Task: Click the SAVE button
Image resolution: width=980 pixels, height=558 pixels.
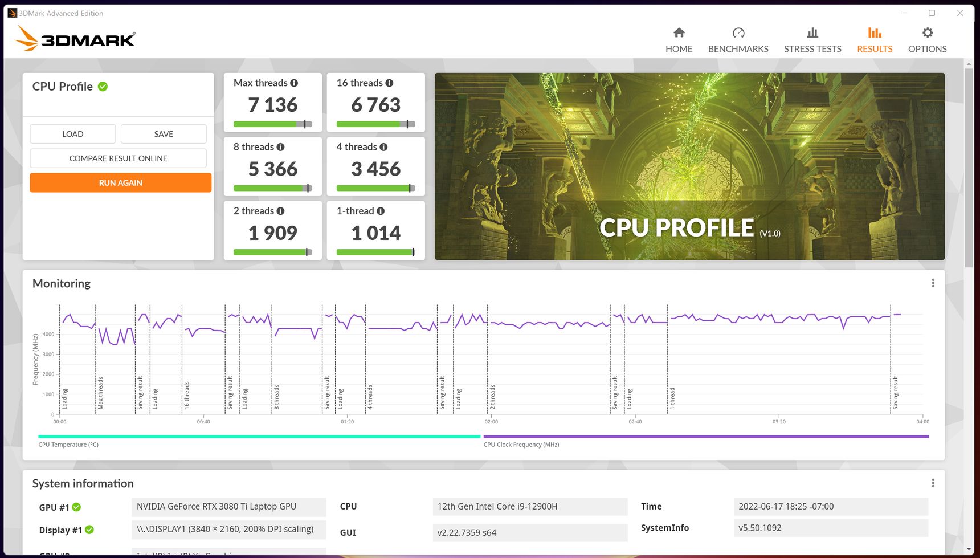Action: pos(164,134)
